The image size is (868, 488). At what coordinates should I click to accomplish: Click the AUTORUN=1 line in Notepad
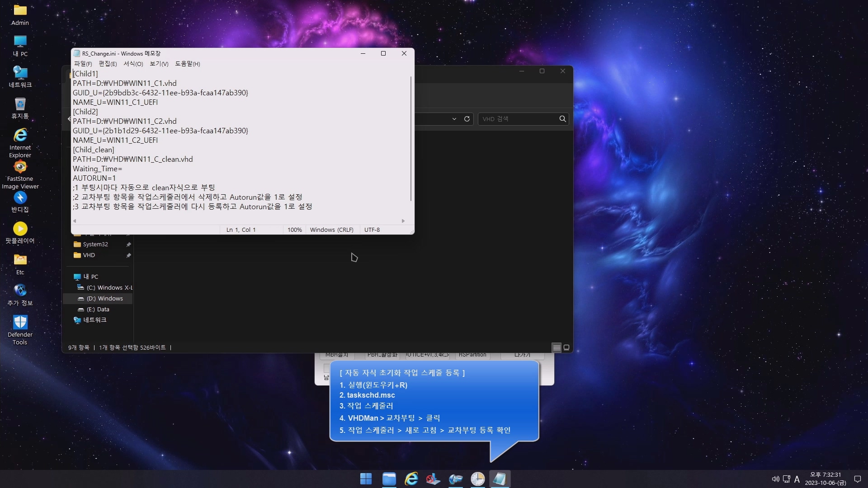tap(94, 178)
